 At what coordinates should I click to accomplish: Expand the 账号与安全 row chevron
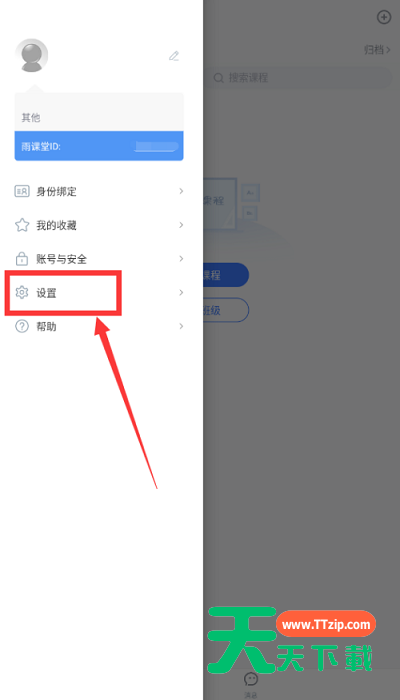[x=181, y=258]
